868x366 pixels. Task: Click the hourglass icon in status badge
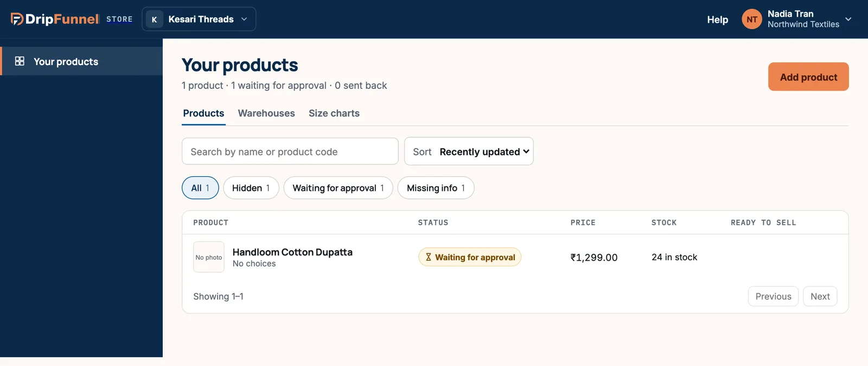point(429,257)
